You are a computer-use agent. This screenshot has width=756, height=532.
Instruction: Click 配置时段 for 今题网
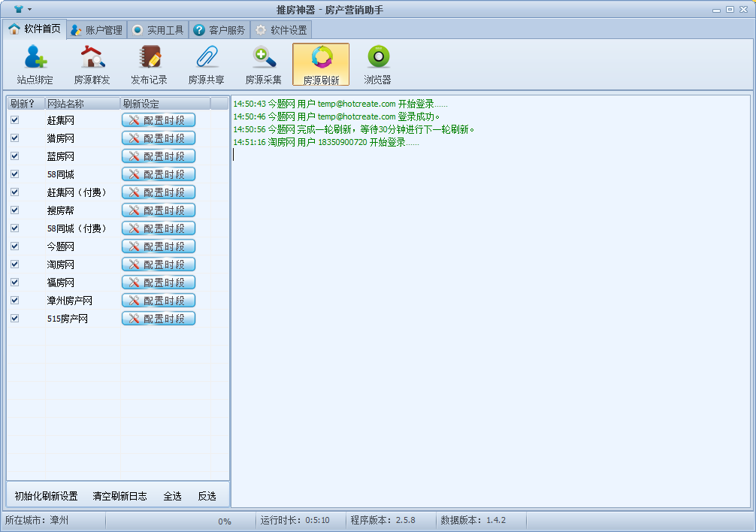[x=159, y=246]
